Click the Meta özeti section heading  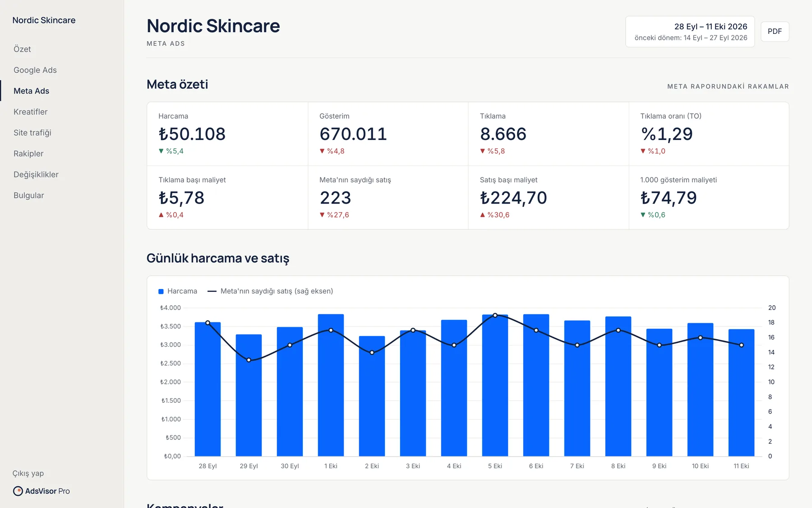177,84
